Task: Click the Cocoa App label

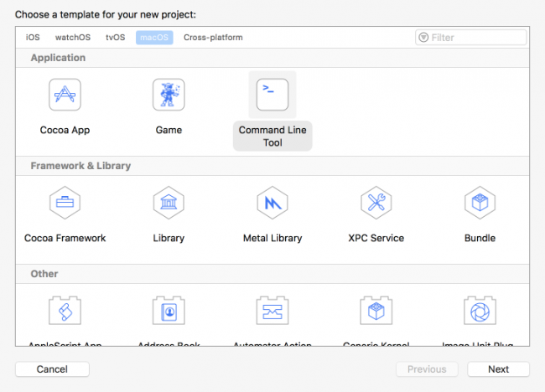Action: [65, 130]
